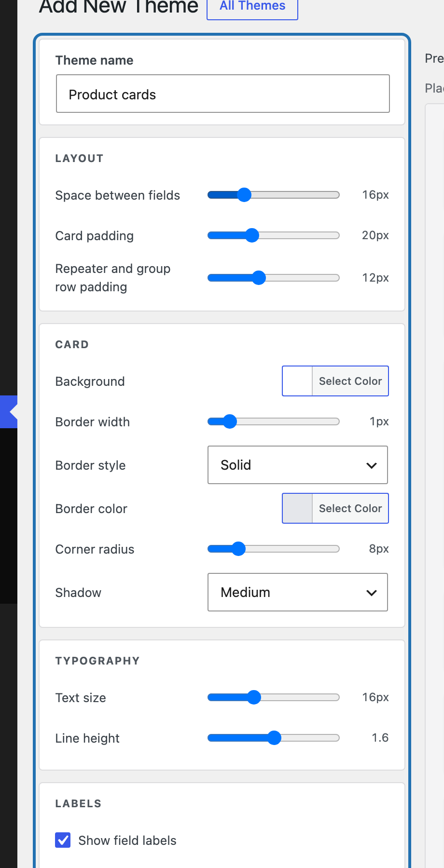Select Color for Border color
Screen dimensions: 444x868
pos(350,508)
